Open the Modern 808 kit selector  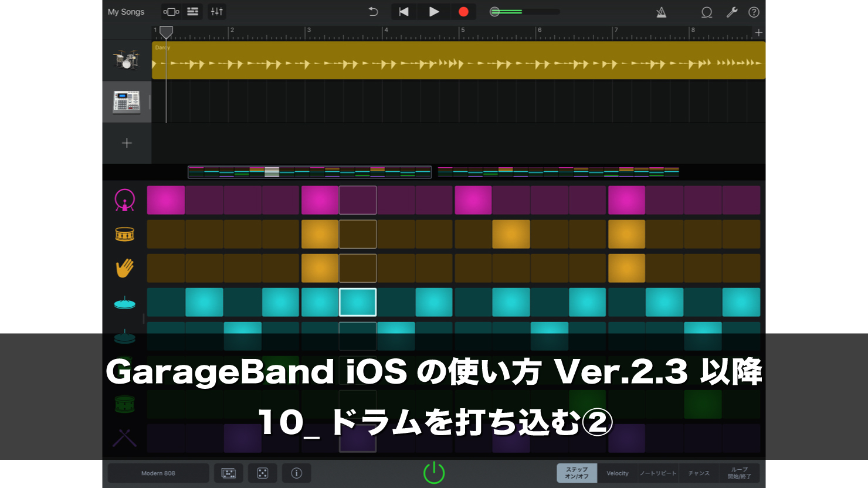(158, 473)
